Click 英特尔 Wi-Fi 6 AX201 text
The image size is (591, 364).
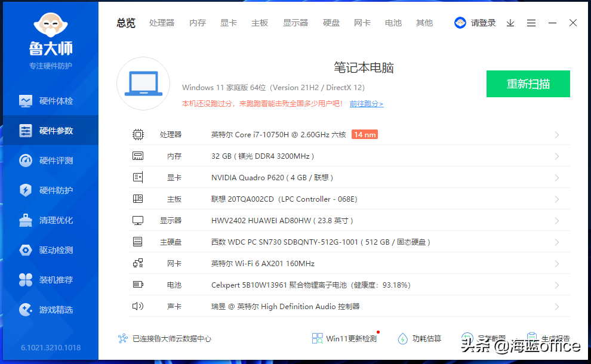pyautogui.click(x=263, y=263)
